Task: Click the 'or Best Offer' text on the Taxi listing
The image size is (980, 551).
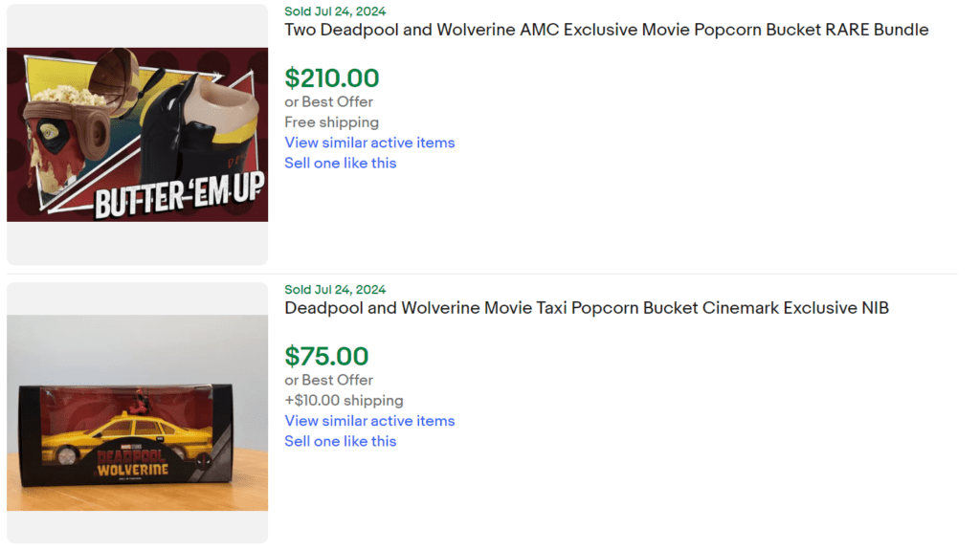Action: pos(328,380)
